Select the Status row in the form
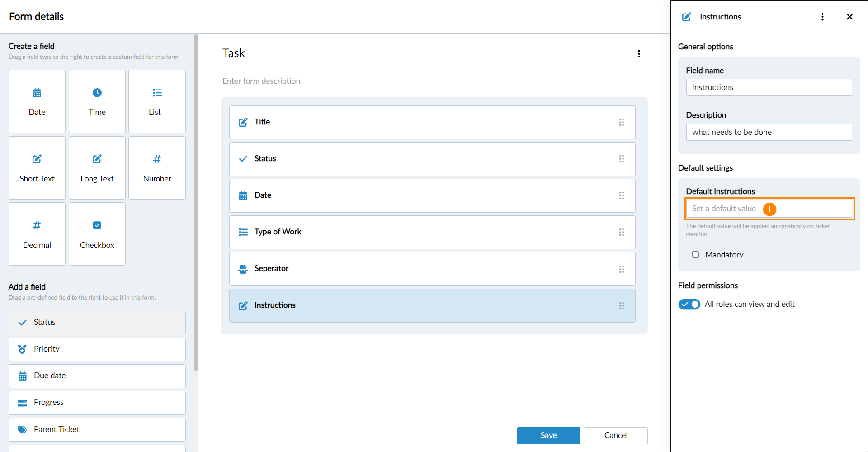The height and width of the screenshot is (452, 868). (x=432, y=159)
